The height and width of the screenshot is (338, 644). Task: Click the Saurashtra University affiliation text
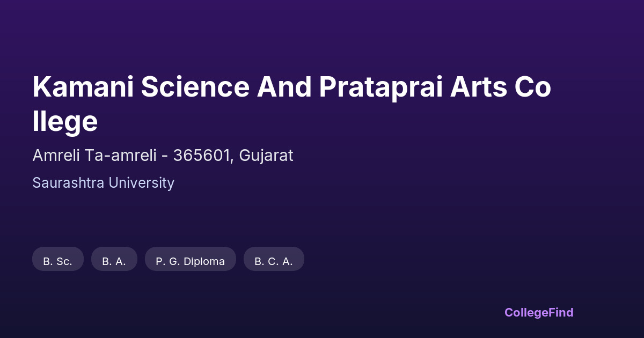pos(103,183)
